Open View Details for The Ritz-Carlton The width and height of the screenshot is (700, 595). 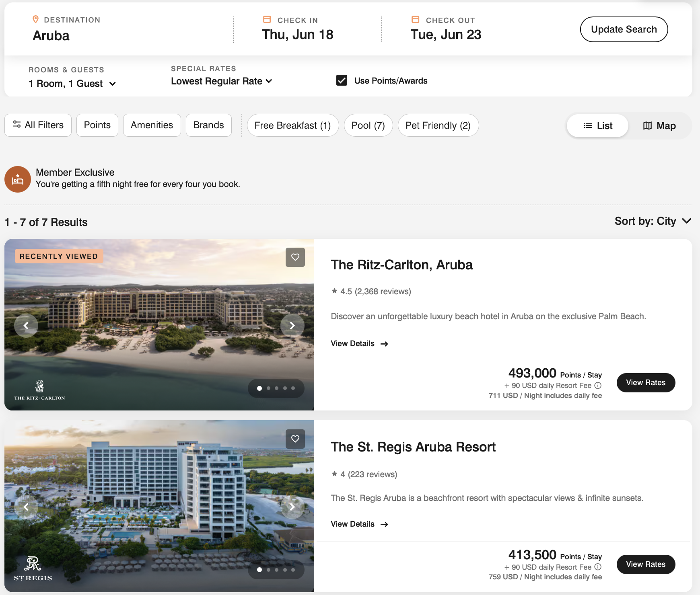359,344
